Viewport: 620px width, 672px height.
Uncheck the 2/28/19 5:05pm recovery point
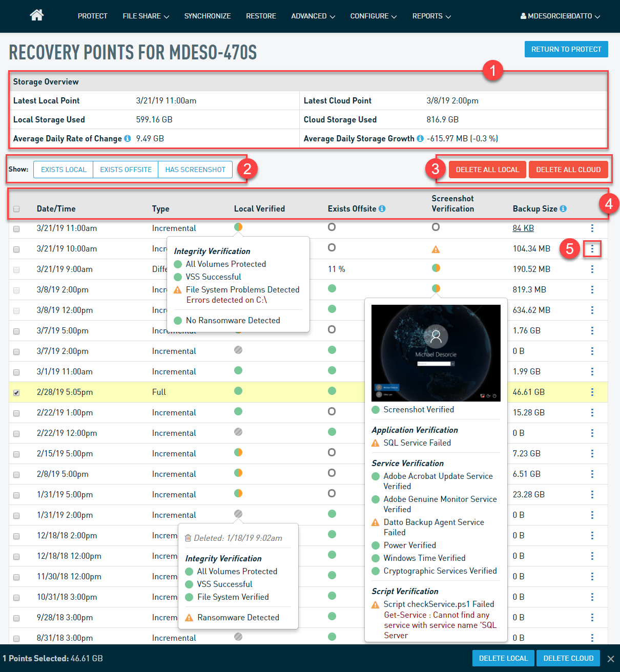click(x=16, y=392)
